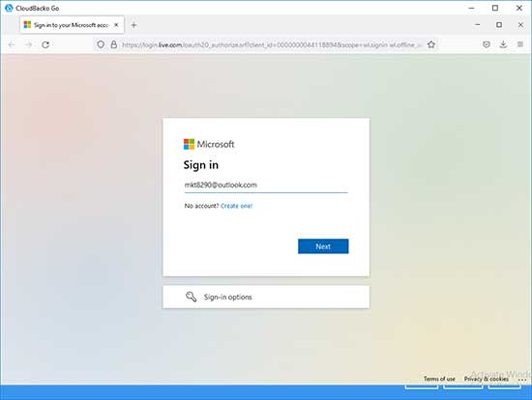532x400 pixels.
Task: Click the Create one! link
Action: point(236,206)
